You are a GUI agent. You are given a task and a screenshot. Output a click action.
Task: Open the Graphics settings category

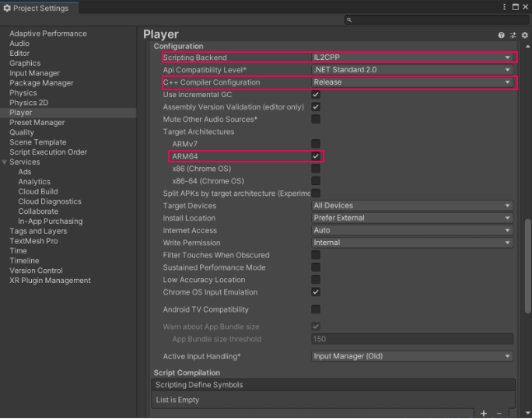[x=24, y=64]
